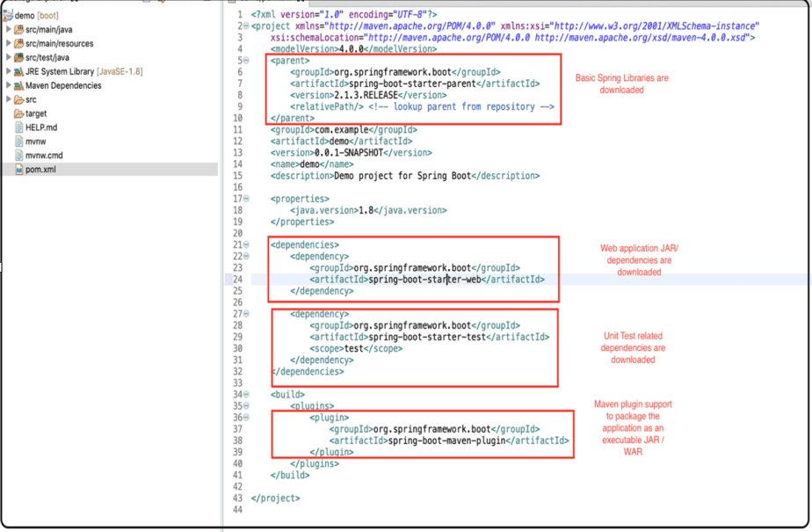Expand the src/main/java tree node
Viewport: 812px width, 532px height.
tap(8, 29)
